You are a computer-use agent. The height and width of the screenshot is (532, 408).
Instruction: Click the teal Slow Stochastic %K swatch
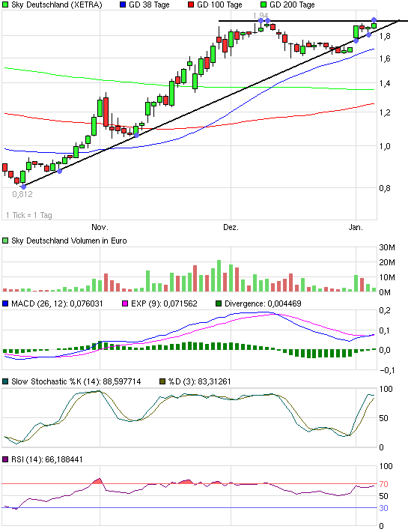5,381
